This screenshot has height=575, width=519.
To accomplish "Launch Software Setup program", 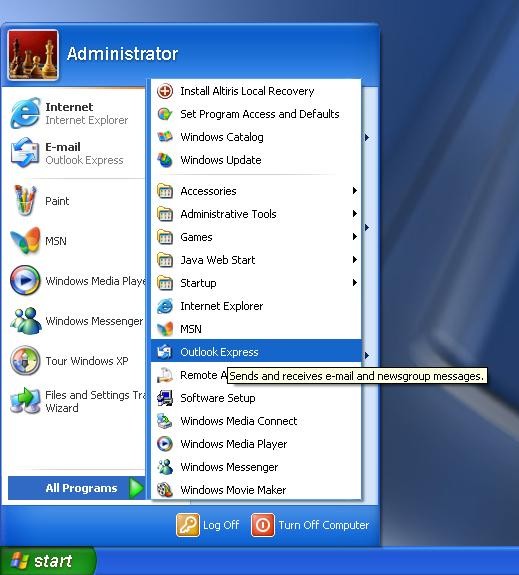I will pyautogui.click(x=256, y=398).
